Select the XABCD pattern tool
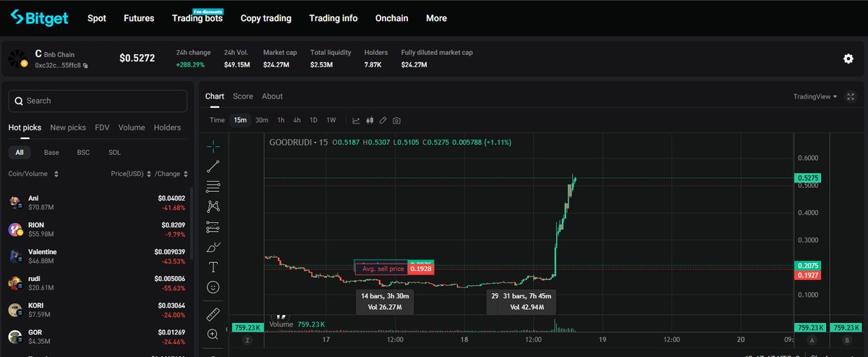Screen dimensions: 868x357 tap(213, 206)
